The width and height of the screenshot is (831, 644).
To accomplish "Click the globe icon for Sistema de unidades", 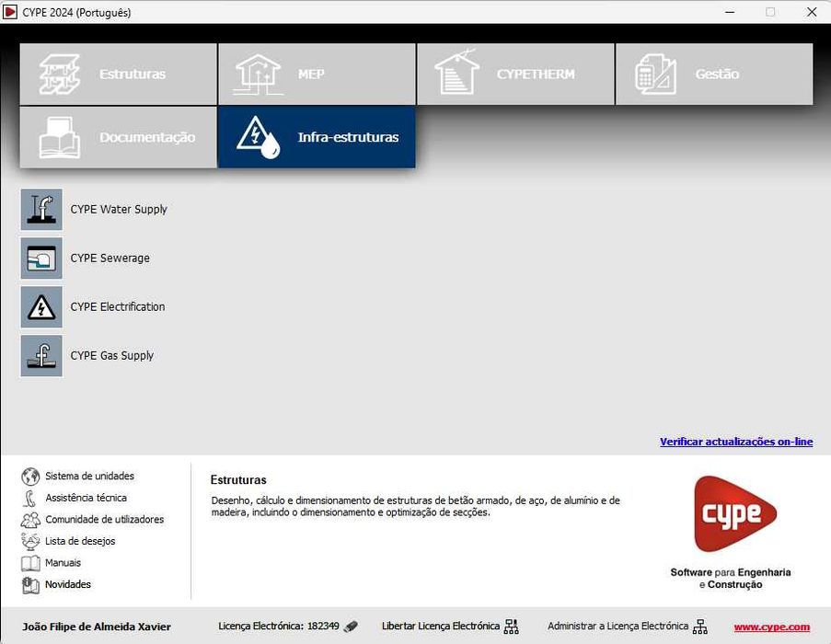I will [30, 477].
